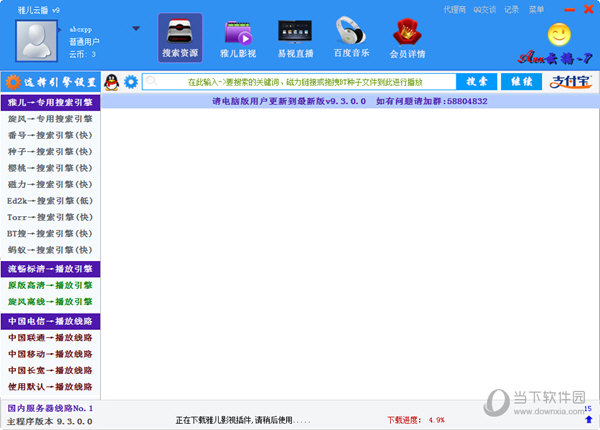This screenshot has width=600, height=430.
Task: Click the 主程序版本 9.3.0.0 text
Action: click(x=49, y=422)
